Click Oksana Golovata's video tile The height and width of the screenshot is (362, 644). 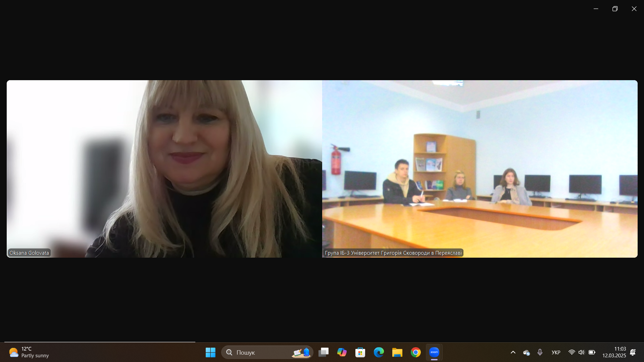[x=164, y=168]
